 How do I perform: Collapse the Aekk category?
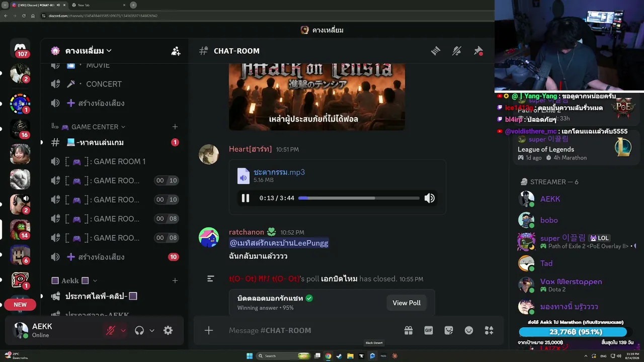coord(74,281)
